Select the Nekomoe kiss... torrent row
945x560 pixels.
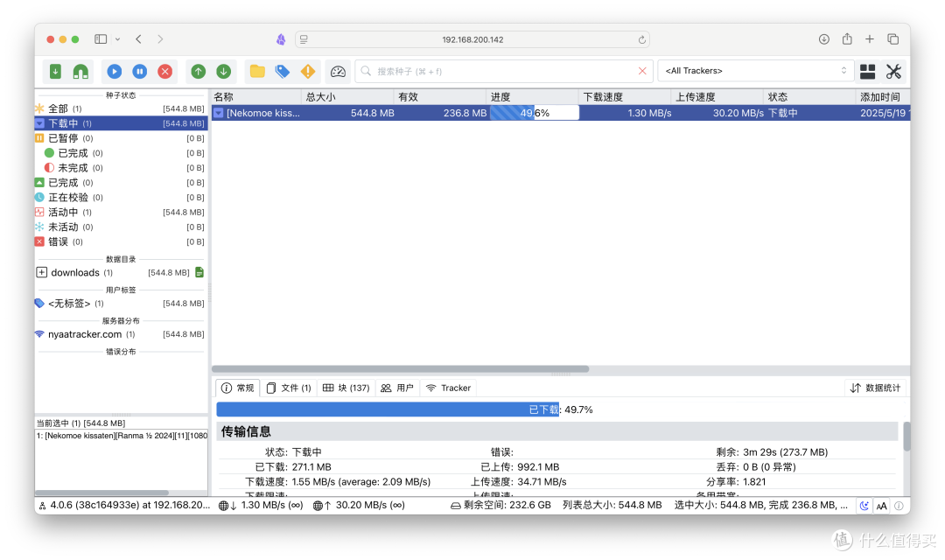(561, 113)
